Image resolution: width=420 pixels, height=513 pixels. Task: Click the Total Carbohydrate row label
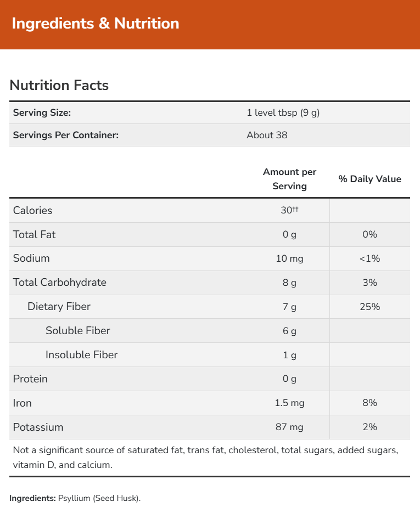point(60,283)
